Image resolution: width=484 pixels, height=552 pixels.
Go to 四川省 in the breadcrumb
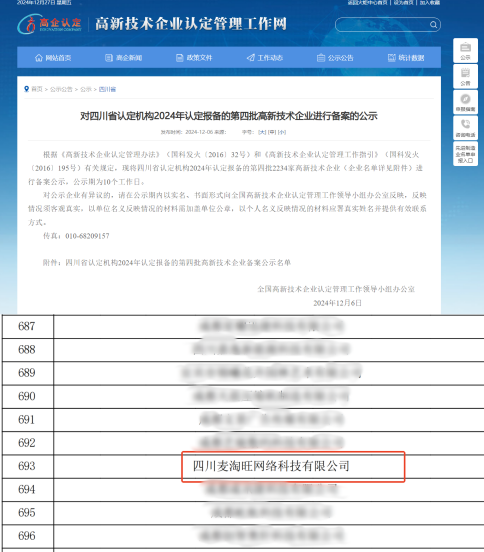tap(107, 89)
